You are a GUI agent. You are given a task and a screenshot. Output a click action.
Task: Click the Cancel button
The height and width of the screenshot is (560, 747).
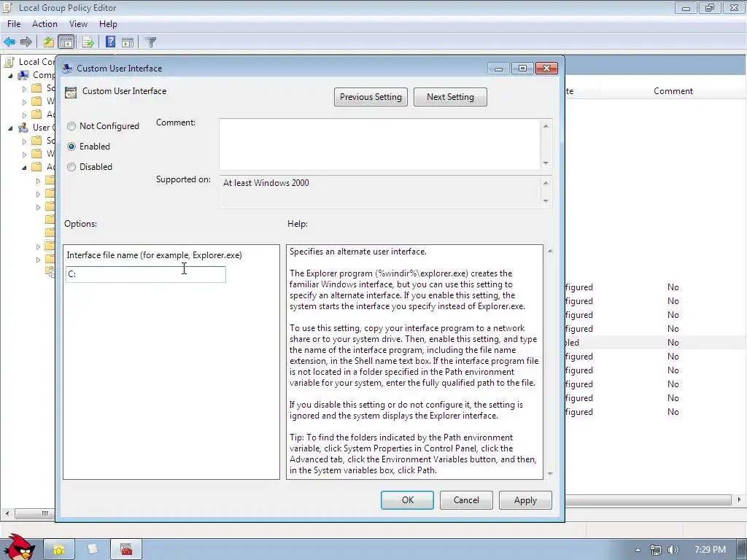pyautogui.click(x=466, y=500)
